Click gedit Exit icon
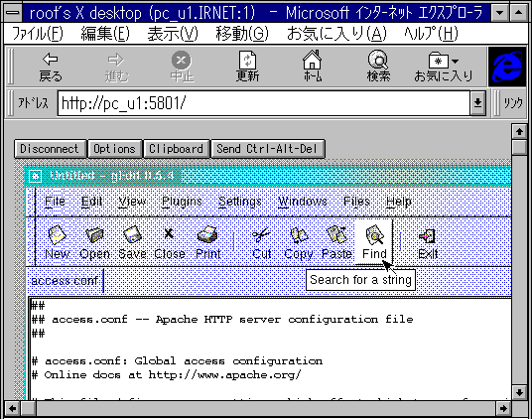The image size is (532, 419). [427, 235]
